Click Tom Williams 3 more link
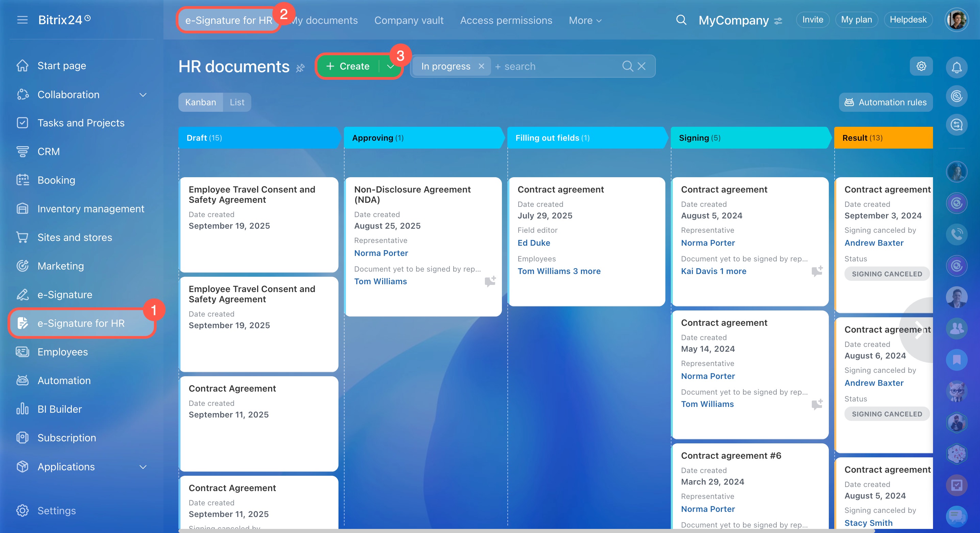 (x=559, y=271)
